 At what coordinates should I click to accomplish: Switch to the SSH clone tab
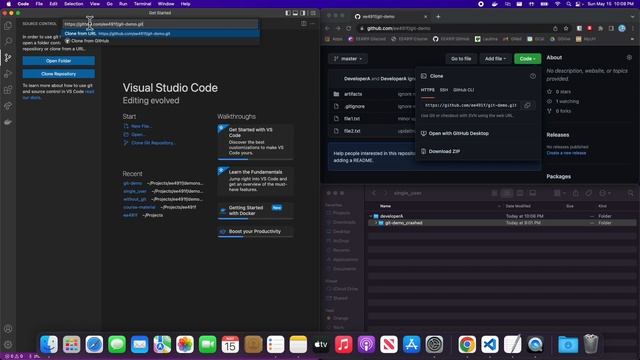pos(444,90)
